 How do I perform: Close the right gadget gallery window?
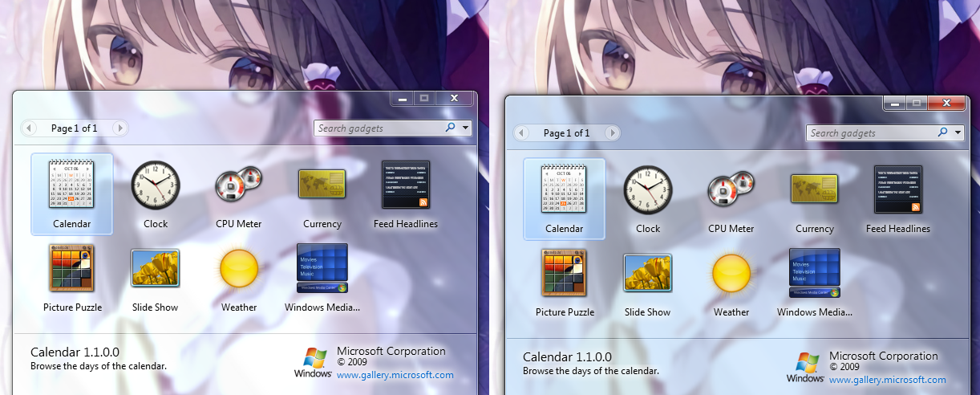point(946,103)
